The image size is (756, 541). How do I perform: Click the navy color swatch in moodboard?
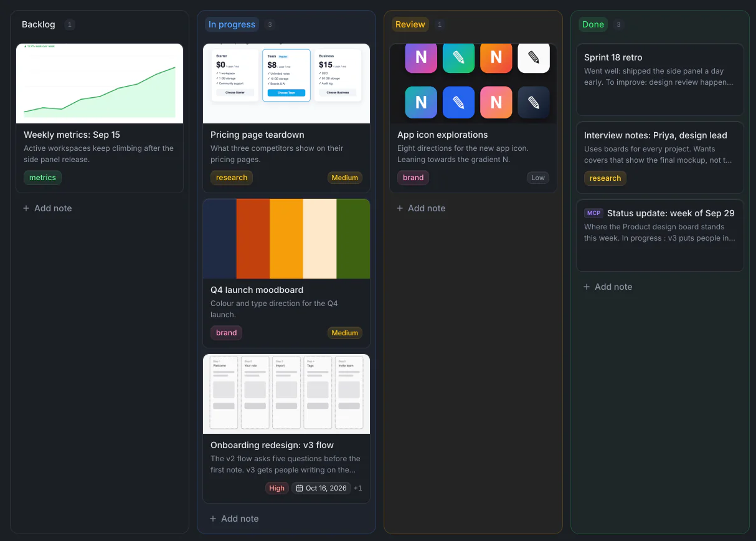(x=220, y=239)
